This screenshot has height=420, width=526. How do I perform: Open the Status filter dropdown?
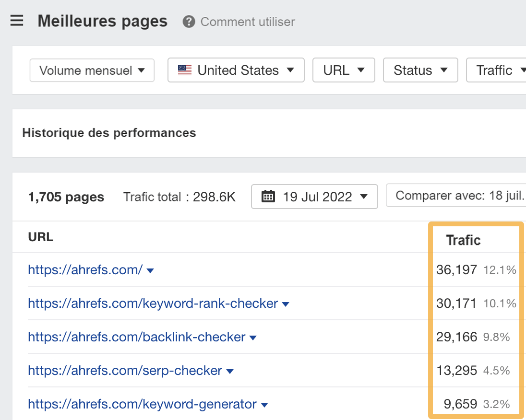pyautogui.click(x=420, y=70)
